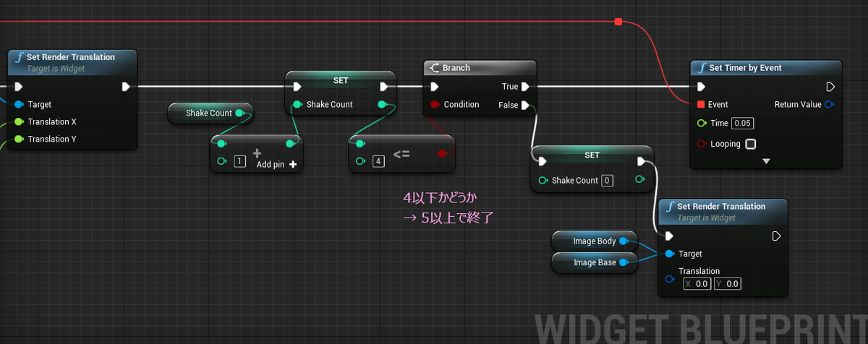Screen dimensions: 868x344
Task: Click the Time value field showing 0.05
Action: coord(743,124)
